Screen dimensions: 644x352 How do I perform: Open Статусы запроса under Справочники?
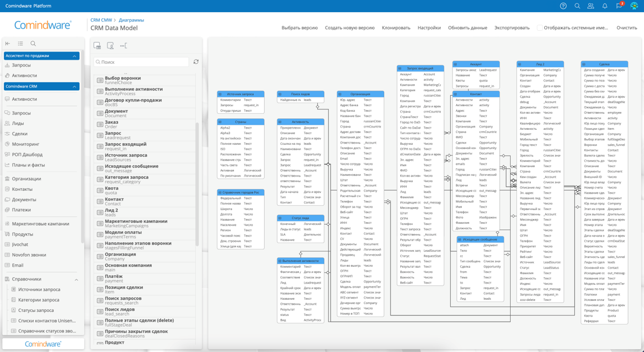point(36,310)
